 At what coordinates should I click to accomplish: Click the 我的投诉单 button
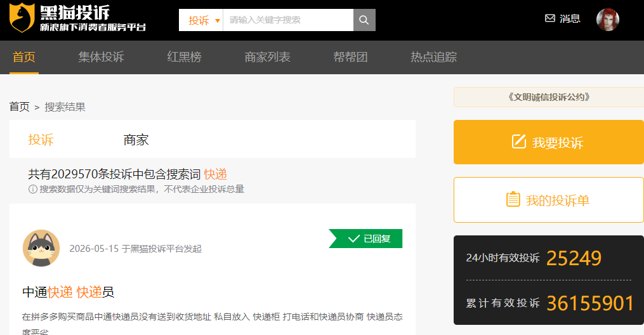[549, 200]
